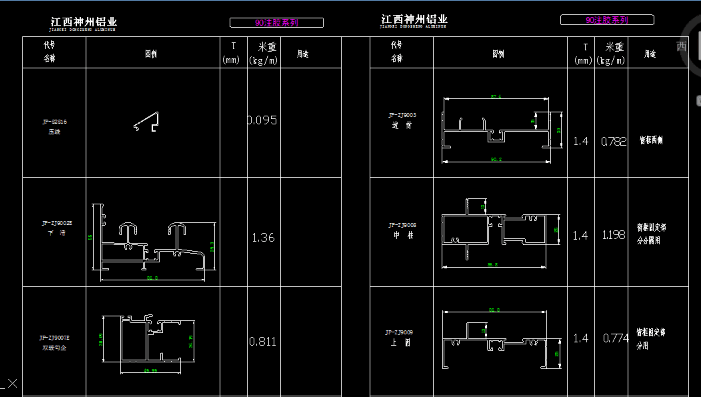Select the 0.811 weight value text

pyautogui.click(x=263, y=342)
